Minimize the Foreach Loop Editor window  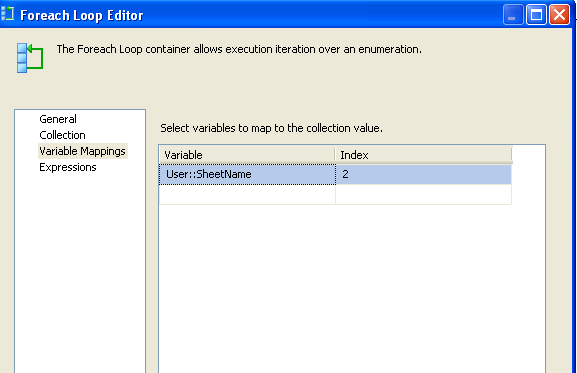click(x=513, y=15)
